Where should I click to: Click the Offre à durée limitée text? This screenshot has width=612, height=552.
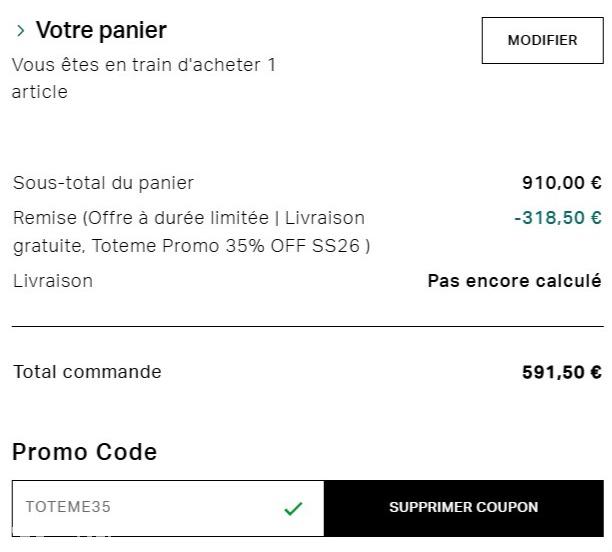[x=211, y=218]
